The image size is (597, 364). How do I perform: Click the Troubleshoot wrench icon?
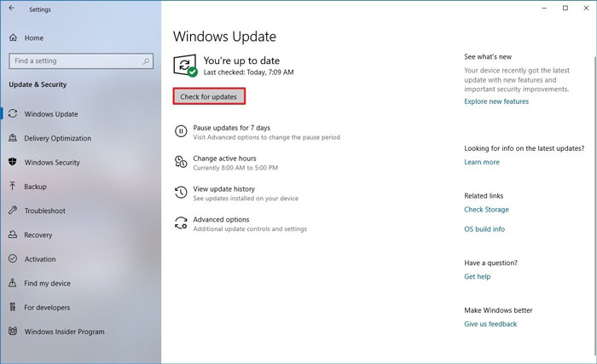click(14, 211)
